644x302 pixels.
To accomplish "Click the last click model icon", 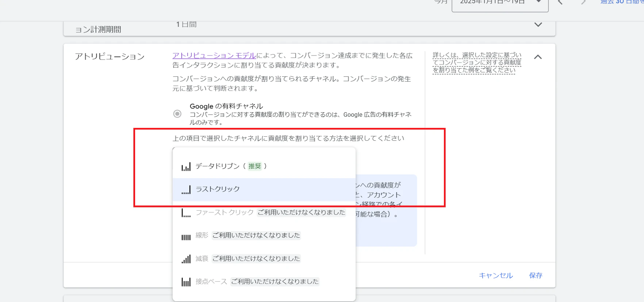I will [x=186, y=190].
